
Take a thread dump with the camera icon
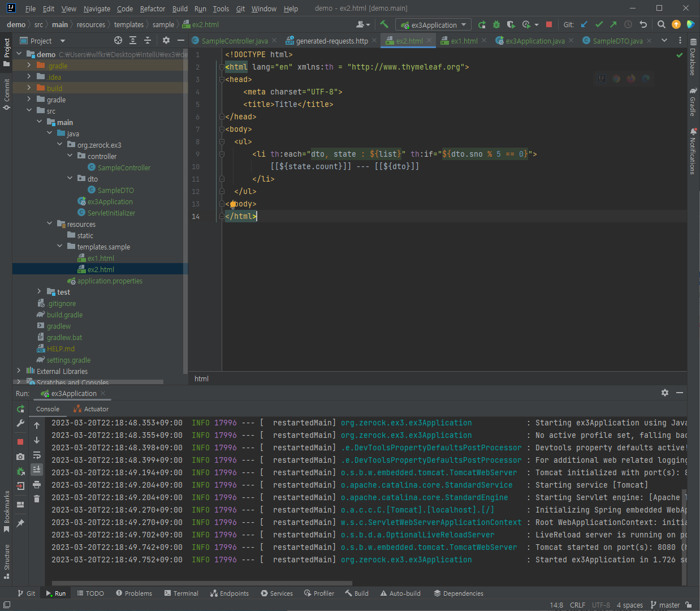click(x=21, y=457)
